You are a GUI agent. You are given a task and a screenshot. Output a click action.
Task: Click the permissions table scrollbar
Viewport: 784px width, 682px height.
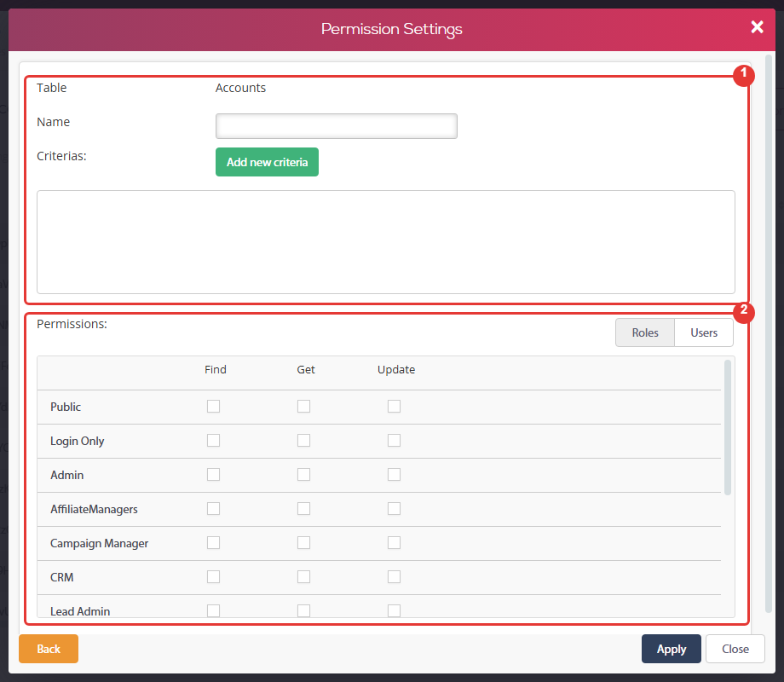(728, 428)
